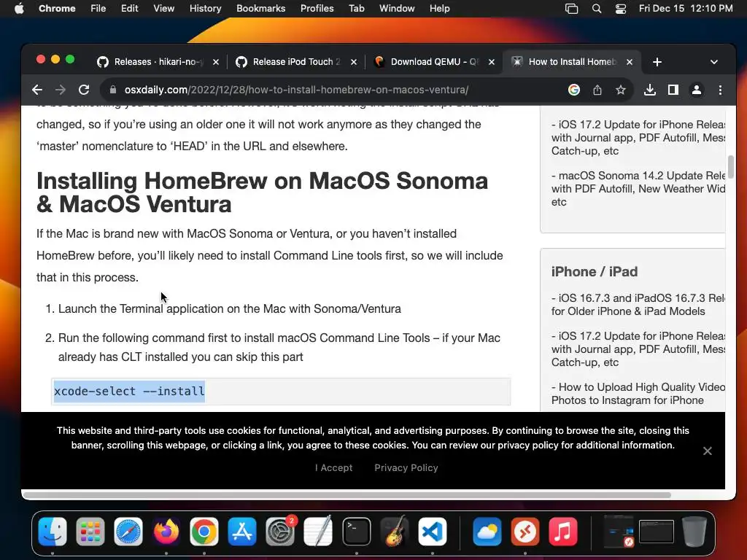This screenshot has width=747, height=560.
Task: Open the Privacy Policy link
Action: tap(406, 467)
